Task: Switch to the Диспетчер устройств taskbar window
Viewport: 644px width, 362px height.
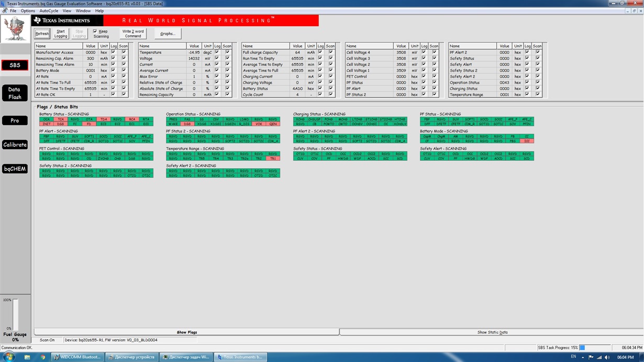Action: pos(131,357)
